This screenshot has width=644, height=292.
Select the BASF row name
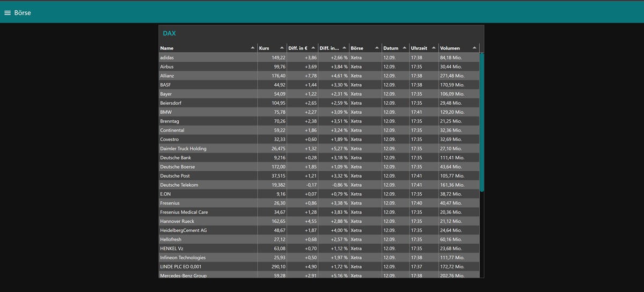pyautogui.click(x=165, y=85)
